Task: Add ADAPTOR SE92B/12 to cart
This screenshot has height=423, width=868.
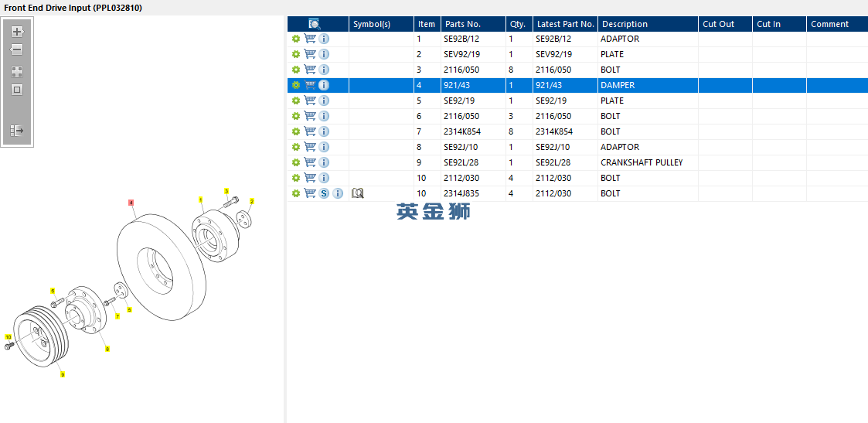Action: [310, 39]
